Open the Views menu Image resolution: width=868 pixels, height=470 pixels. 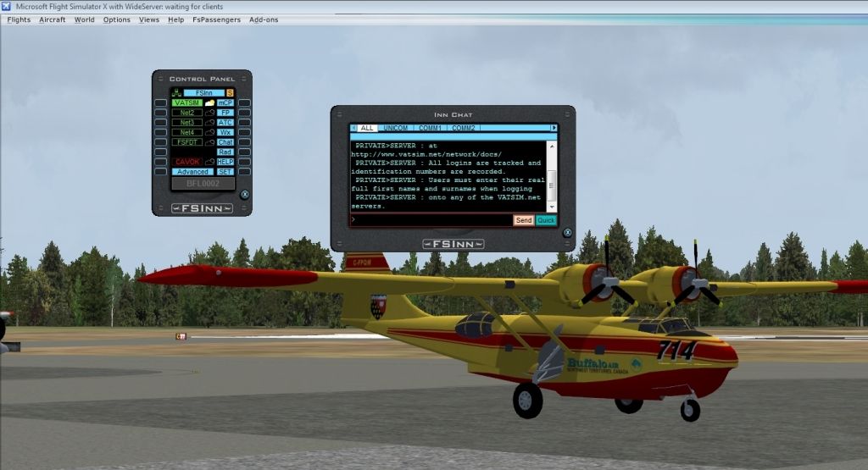point(149,19)
